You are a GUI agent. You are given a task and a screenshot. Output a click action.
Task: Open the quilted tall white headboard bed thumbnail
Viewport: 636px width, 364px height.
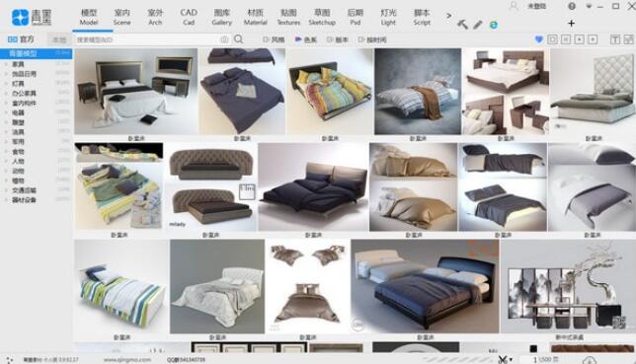click(593, 92)
